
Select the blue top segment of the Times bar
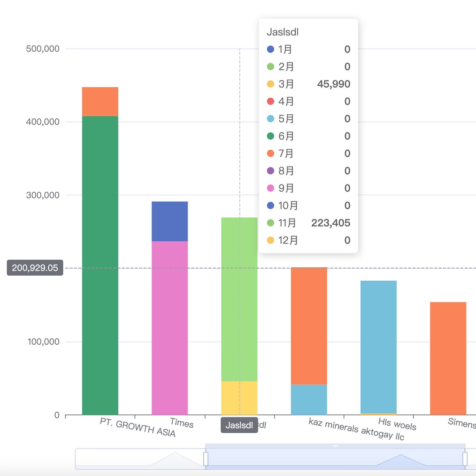pyautogui.click(x=170, y=221)
